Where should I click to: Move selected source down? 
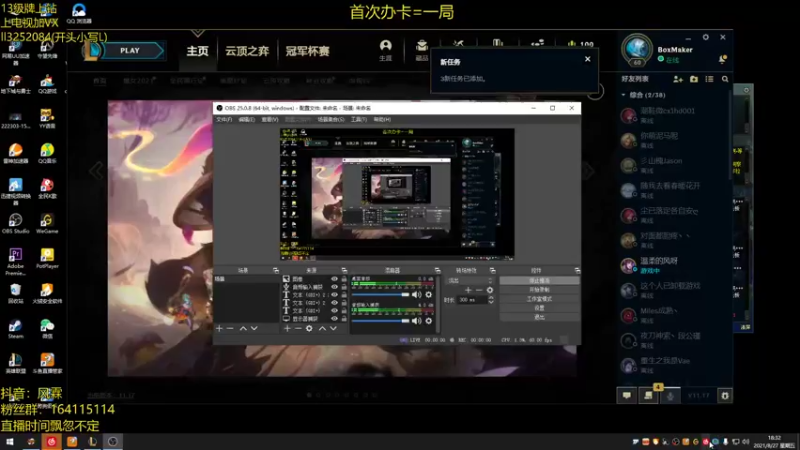(333, 329)
